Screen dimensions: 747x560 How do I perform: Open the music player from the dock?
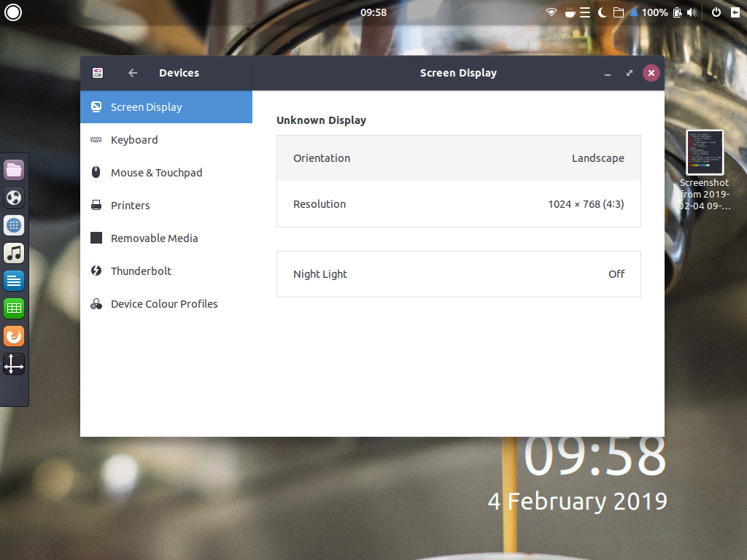(x=14, y=253)
